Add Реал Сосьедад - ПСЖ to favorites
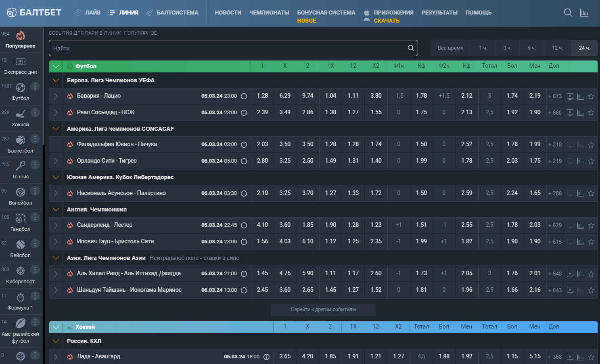 click(591, 113)
